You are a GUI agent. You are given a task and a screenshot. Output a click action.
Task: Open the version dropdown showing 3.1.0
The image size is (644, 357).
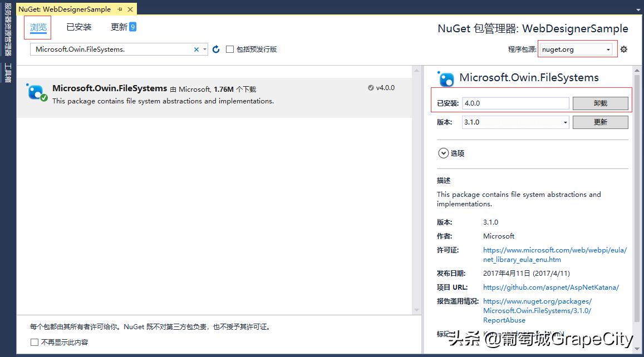click(x=564, y=122)
